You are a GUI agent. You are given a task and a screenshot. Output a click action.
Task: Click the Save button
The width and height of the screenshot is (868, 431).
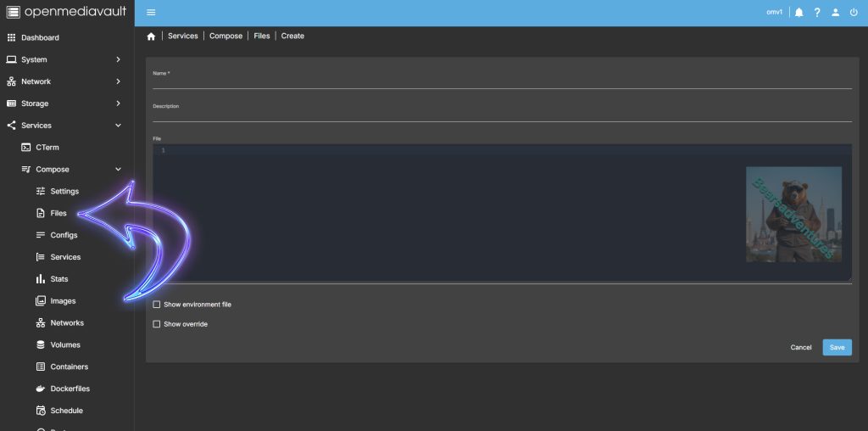[x=837, y=347]
